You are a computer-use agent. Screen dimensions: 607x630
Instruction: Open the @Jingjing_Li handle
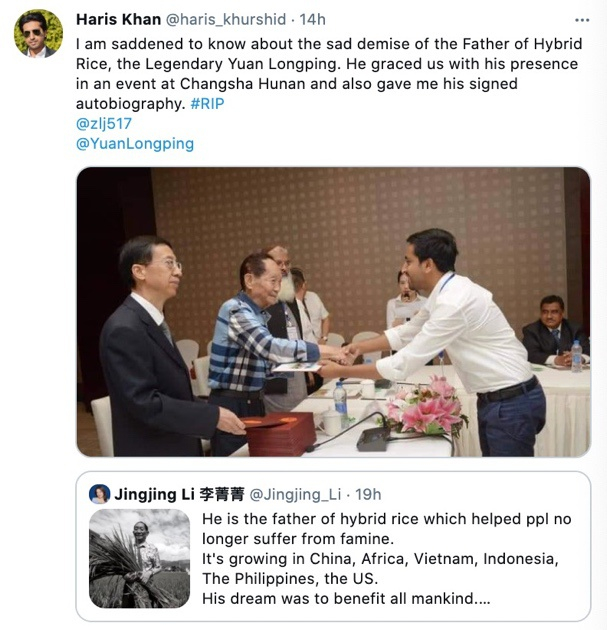[295, 494]
